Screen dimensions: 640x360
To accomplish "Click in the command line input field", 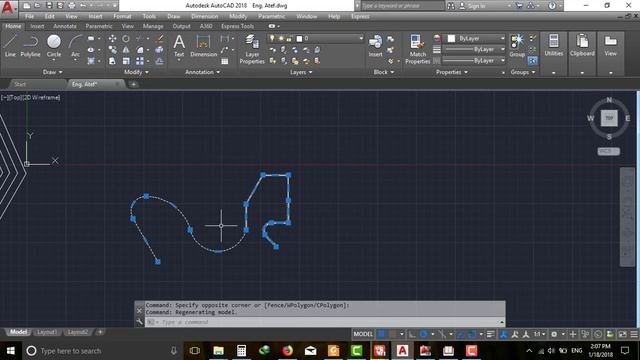I will 324,322.
